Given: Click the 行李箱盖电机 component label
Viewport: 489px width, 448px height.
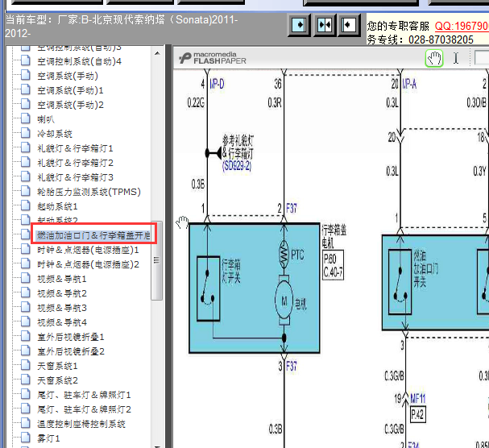Looking at the screenshot, I should (334, 236).
